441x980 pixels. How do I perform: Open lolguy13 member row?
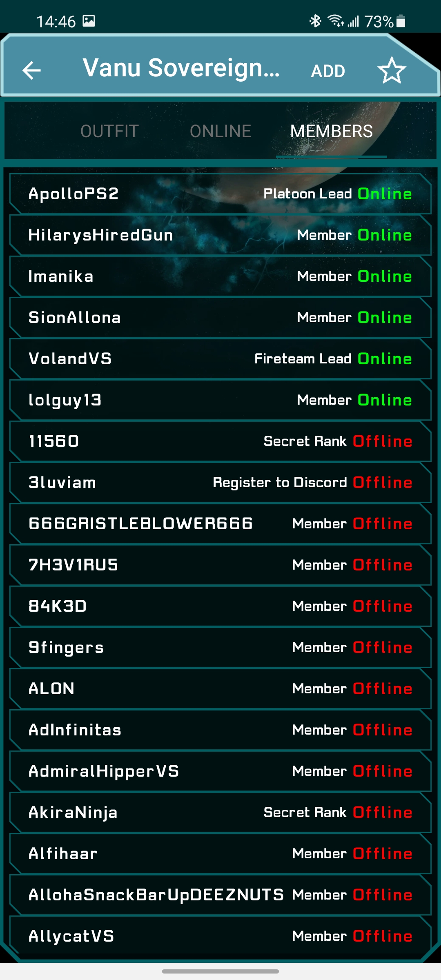(220, 400)
